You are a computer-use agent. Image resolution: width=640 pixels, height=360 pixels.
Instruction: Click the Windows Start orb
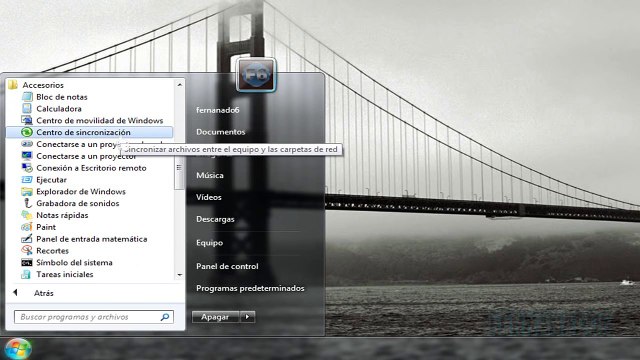(x=18, y=349)
